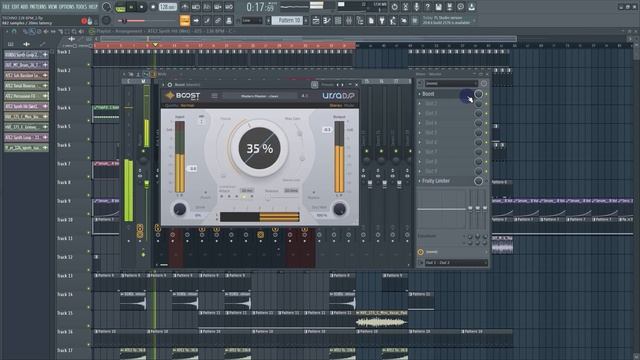
Task: Toggle the record button in the transport
Action: 153,7
